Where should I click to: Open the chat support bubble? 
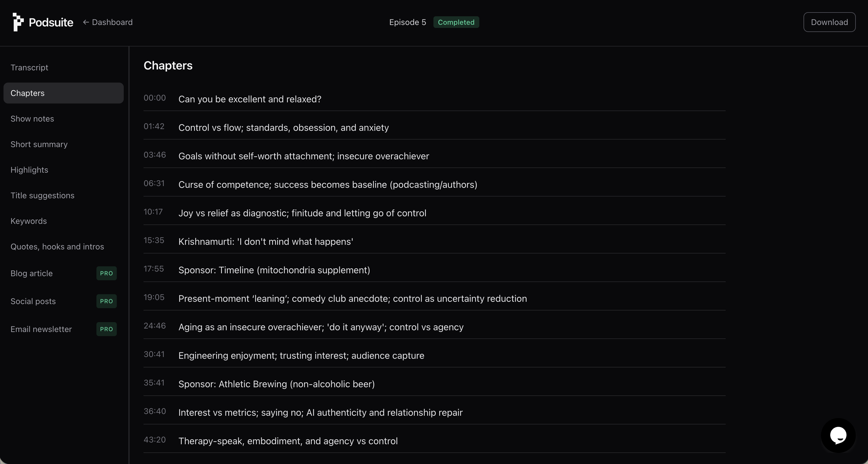[x=839, y=435]
